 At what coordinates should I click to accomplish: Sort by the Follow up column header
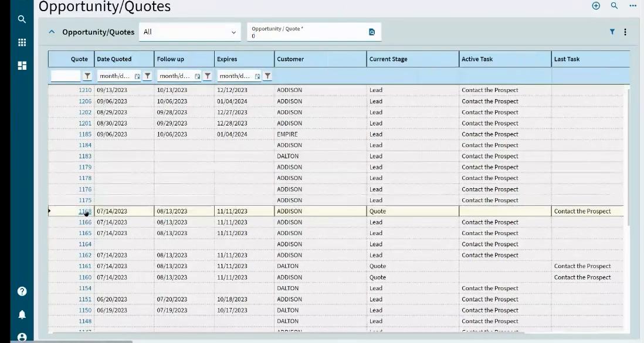184,59
